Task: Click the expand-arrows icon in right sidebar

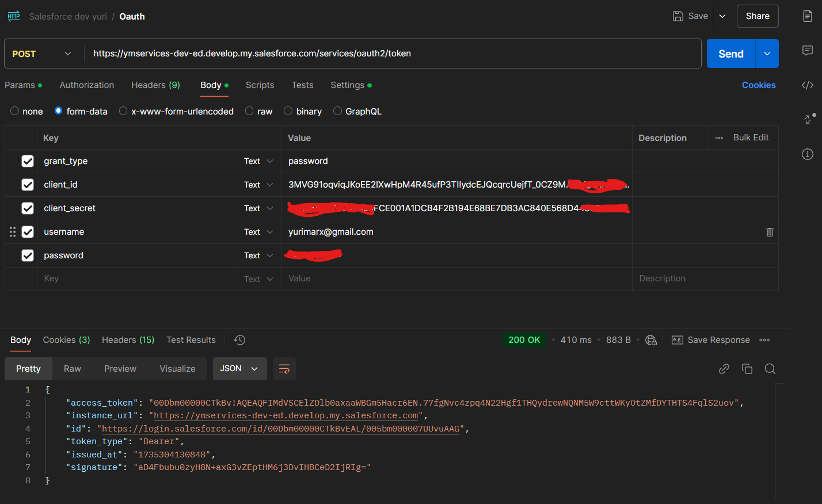Action: point(809,119)
